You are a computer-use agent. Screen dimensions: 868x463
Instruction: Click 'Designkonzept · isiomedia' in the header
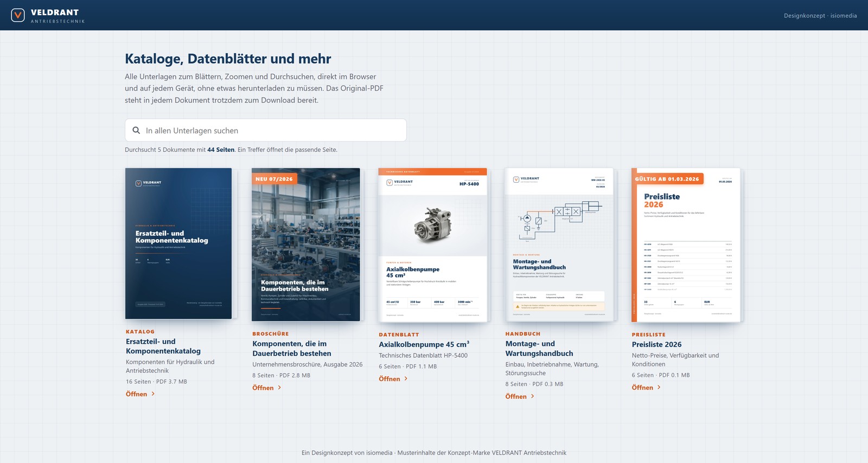coord(820,16)
